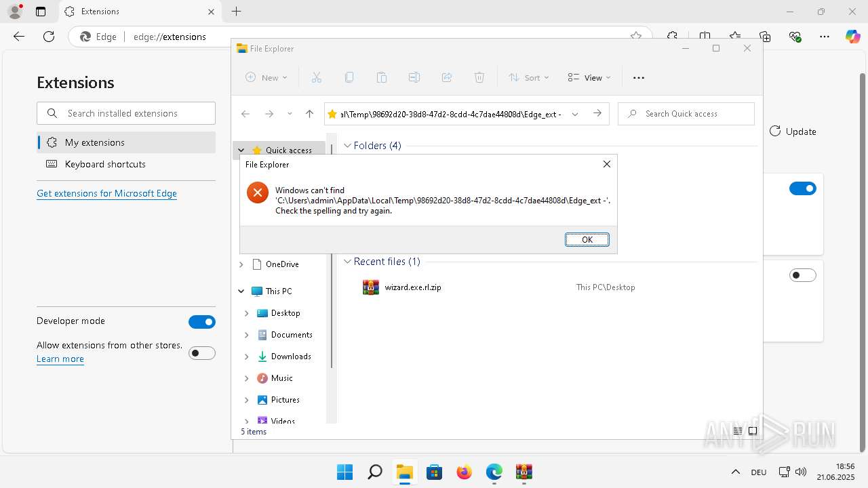Close the File Explorer error dialog
868x488 pixels.
607,164
